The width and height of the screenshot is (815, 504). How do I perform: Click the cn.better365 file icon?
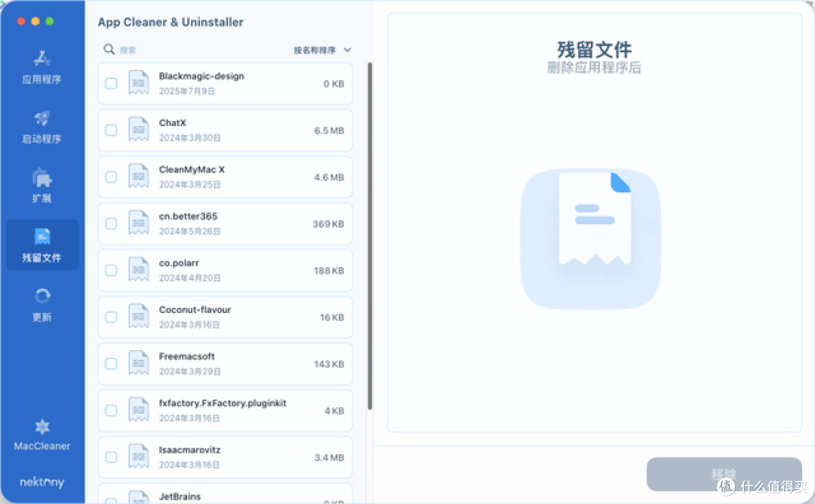point(138,223)
